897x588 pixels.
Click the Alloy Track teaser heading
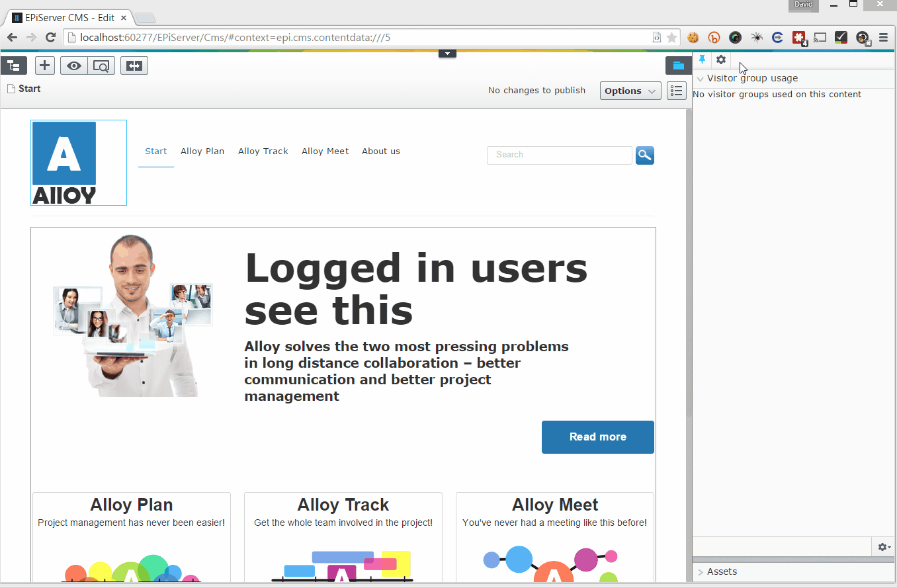tap(343, 505)
